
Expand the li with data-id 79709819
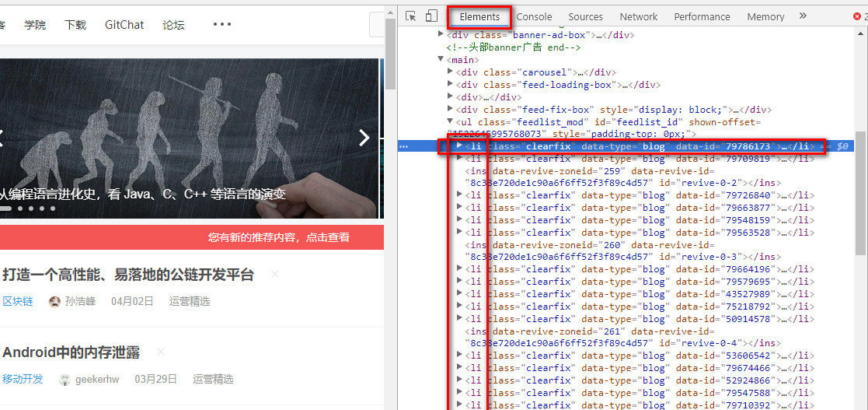point(459,159)
